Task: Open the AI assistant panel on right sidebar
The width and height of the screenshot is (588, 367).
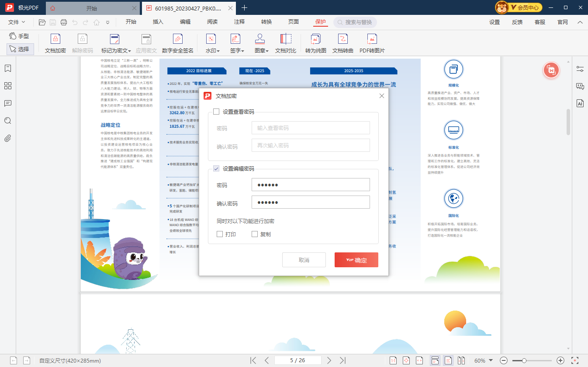Action: [x=580, y=103]
